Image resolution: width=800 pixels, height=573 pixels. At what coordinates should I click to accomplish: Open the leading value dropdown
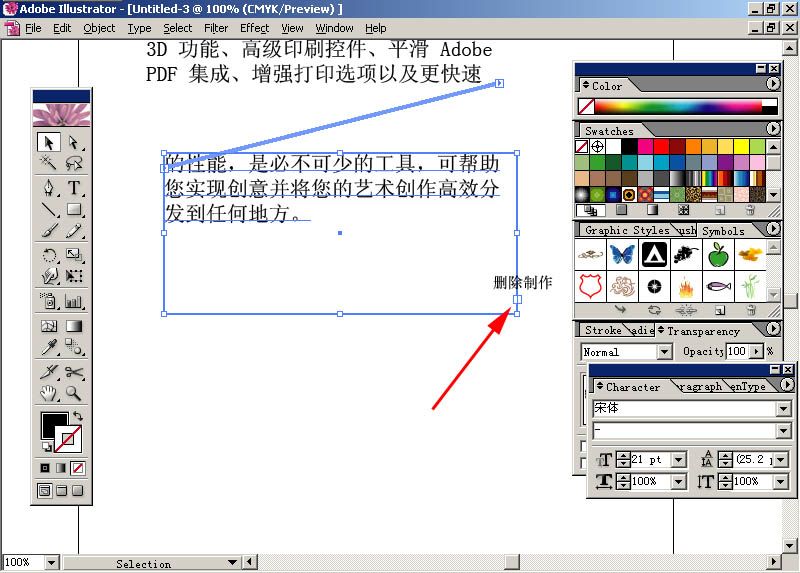[781, 460]
